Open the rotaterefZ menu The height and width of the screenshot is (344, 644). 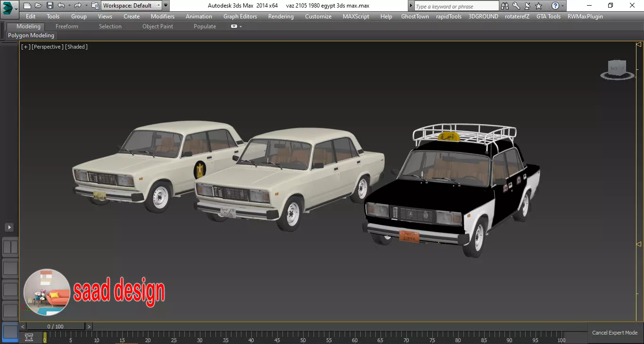517,17
